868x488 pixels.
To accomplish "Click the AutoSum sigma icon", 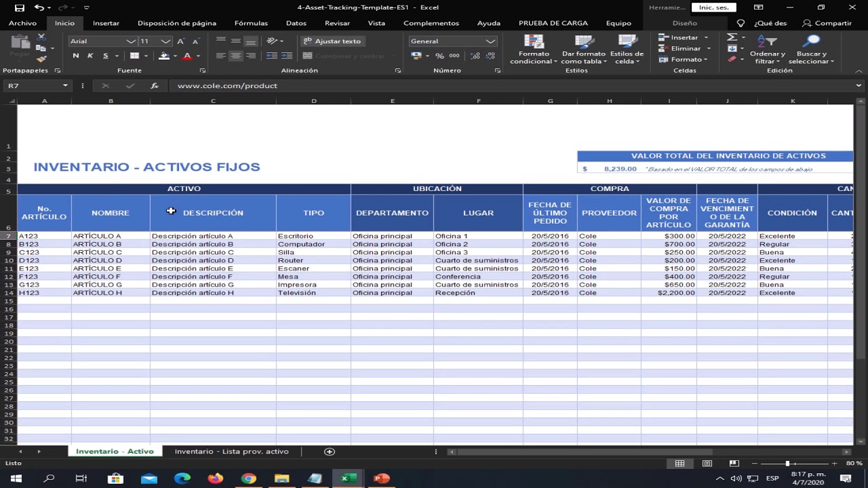I will click(x=732, y=37).
